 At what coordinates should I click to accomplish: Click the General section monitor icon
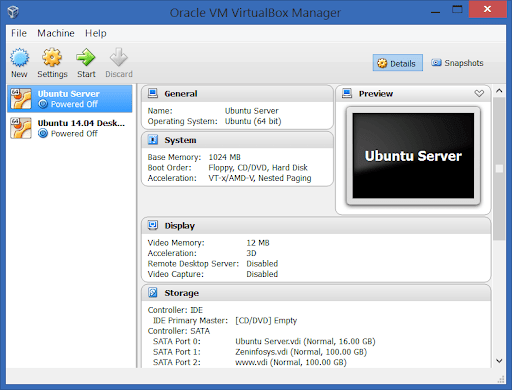point(153,93)
